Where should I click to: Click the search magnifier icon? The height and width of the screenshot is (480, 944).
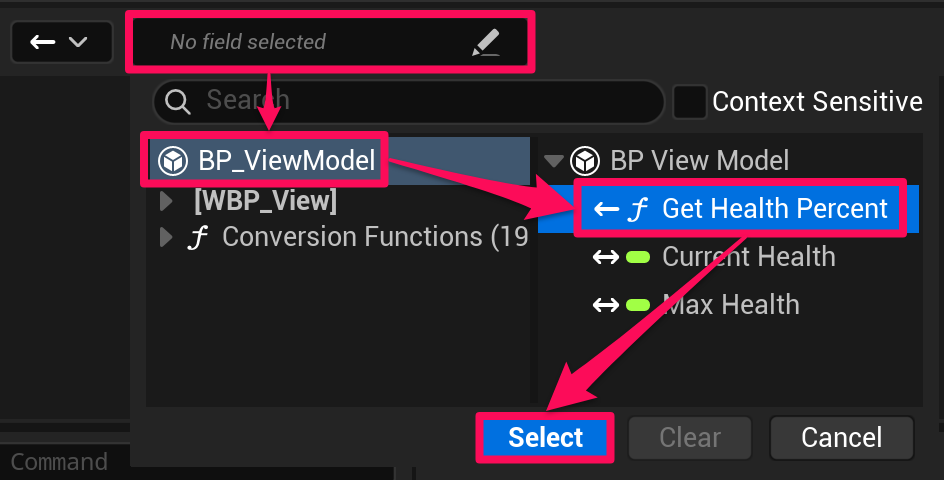179,100
